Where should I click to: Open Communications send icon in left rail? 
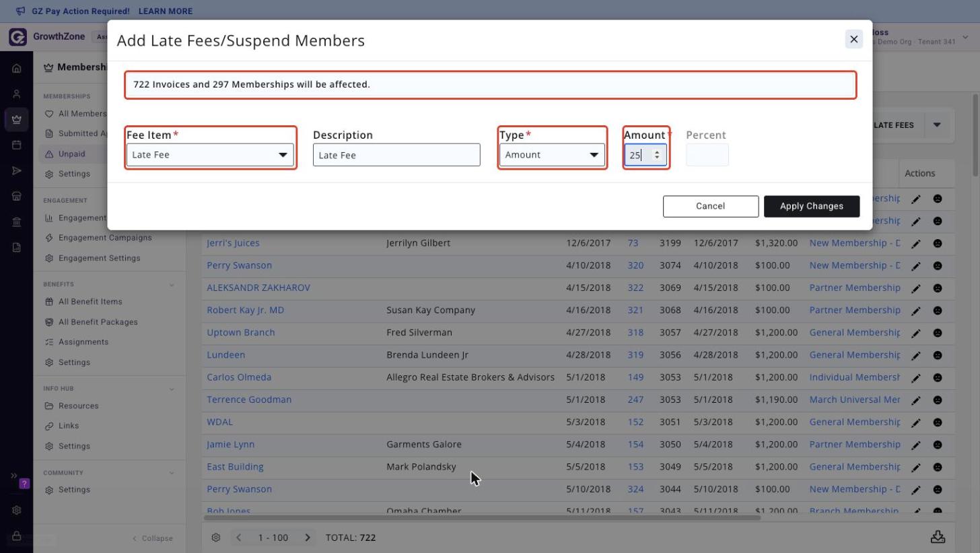(17, 170)
